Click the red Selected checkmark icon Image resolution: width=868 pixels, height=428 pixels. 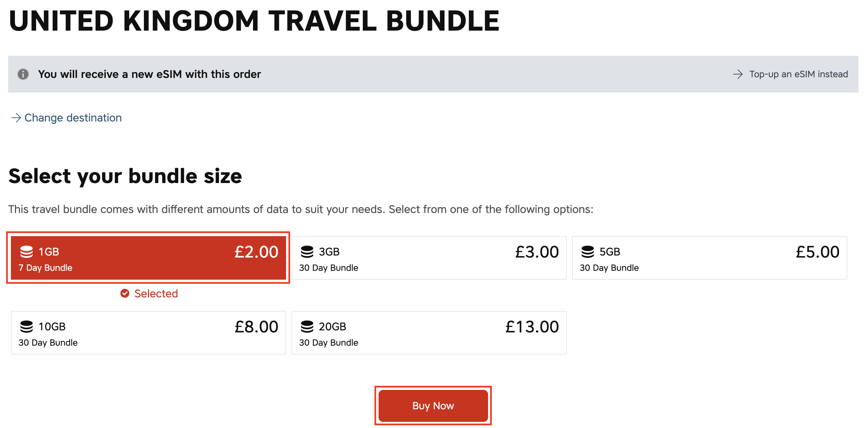coord(125,293)
